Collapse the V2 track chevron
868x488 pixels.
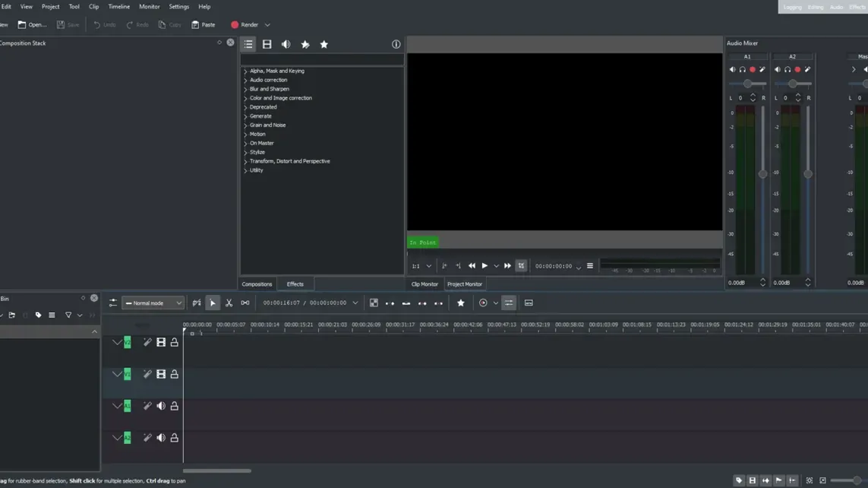click(x=117, y=342)
